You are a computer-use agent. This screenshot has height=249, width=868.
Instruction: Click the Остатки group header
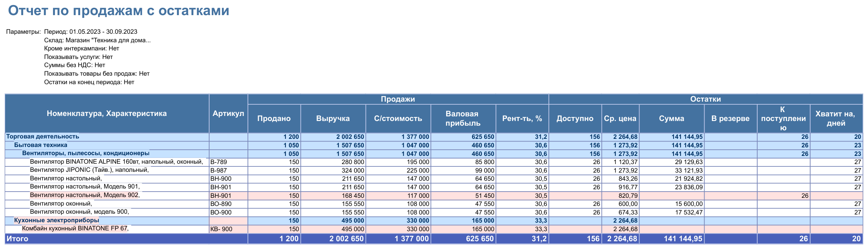tap(706, 99)
